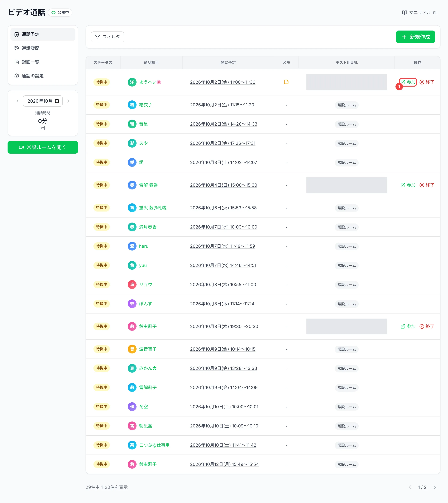
Task: Go to the next page of results
Action: click(x=435, y=487)
